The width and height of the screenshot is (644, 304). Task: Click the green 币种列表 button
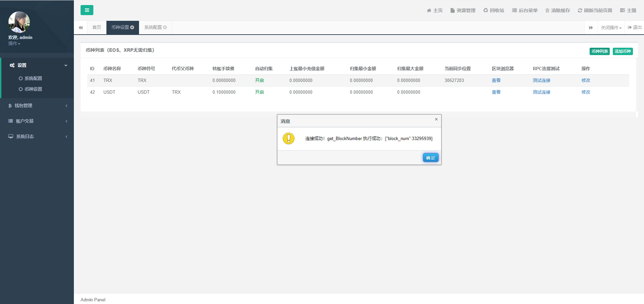click(x=600, y=51)
